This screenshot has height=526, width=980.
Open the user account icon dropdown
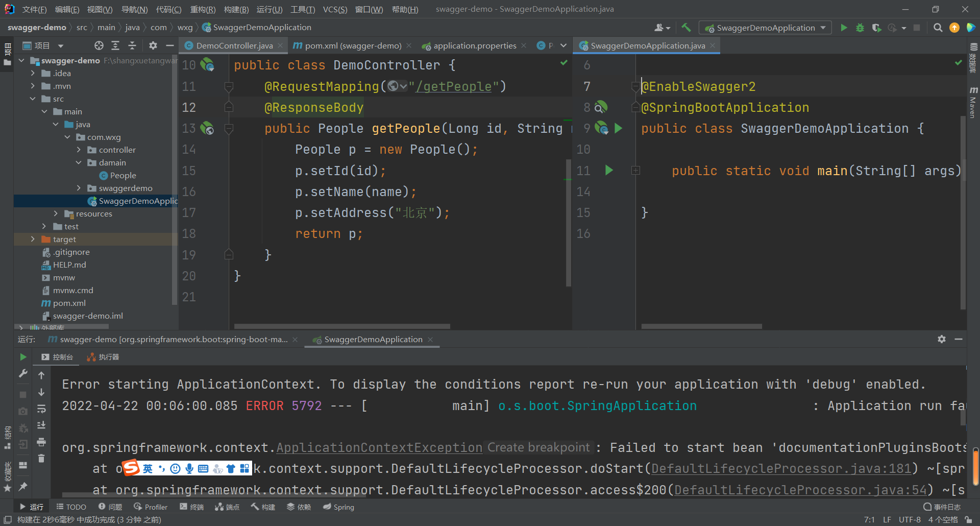pyautogui.click(x=662, y=28)
